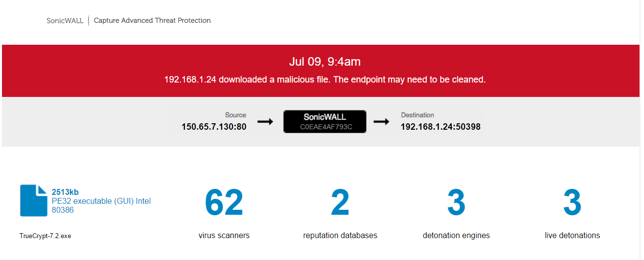Image resolution: width=644 pixels, height=260 pixels.
Task: Click the Jul 09 timestamp heading
Action: pos(324,62)
